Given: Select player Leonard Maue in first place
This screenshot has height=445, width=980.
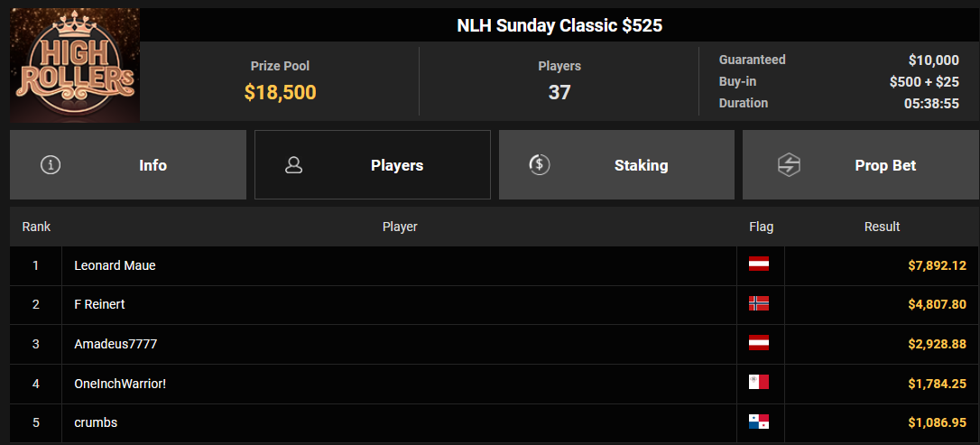Looking at the screenshot, I should click(115, 265).
